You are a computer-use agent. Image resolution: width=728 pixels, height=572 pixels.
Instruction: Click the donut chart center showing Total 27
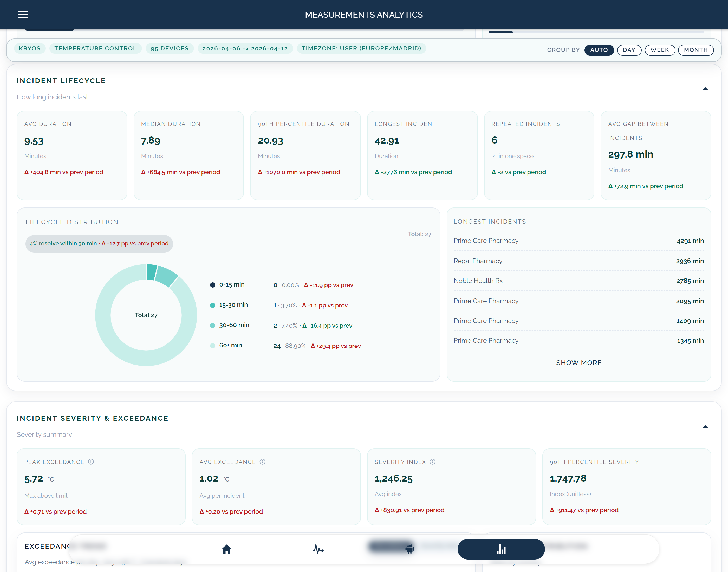pos(146,315)
